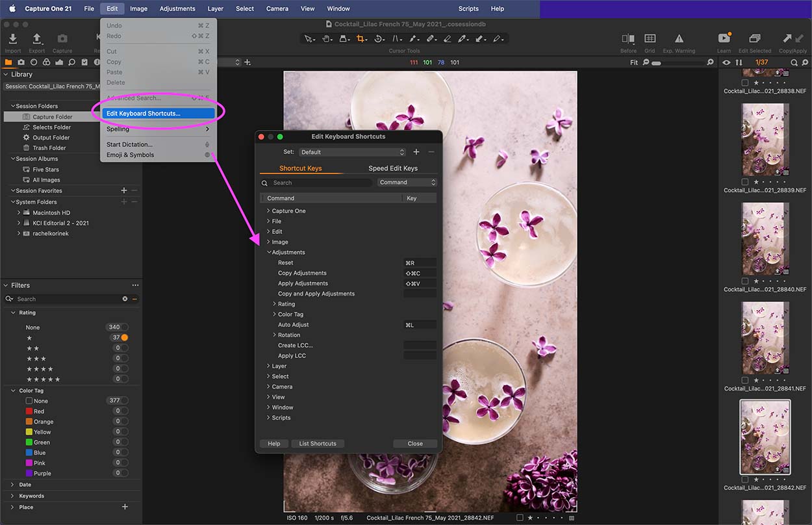Collapse the Adjustments shortcut category

click(x=268, y=252)
